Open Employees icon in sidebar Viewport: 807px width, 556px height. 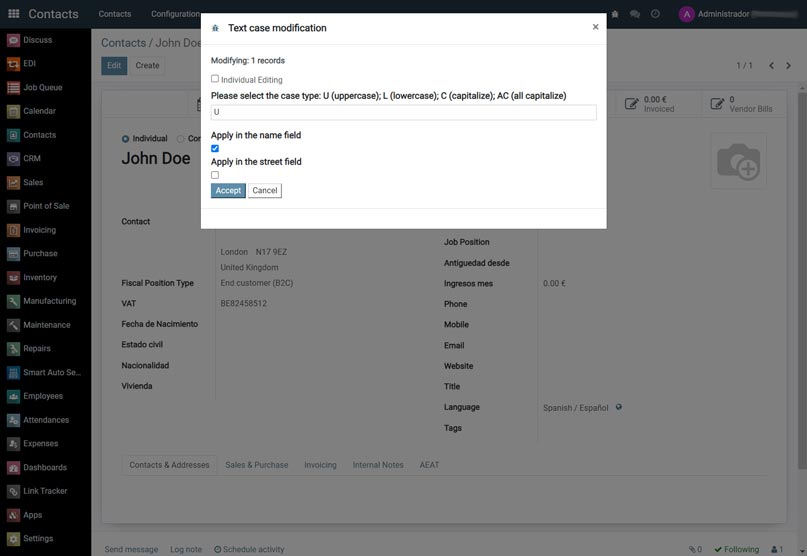[13, 396]
